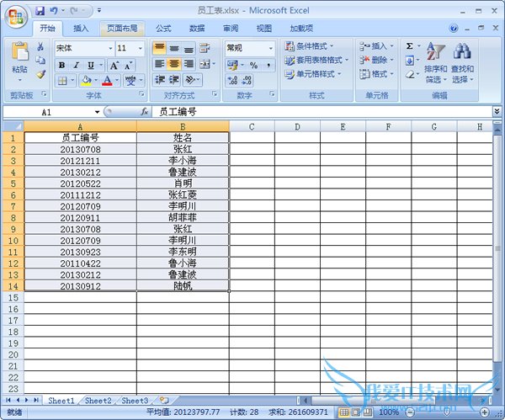Open the Format cells button

pos(376,74)
